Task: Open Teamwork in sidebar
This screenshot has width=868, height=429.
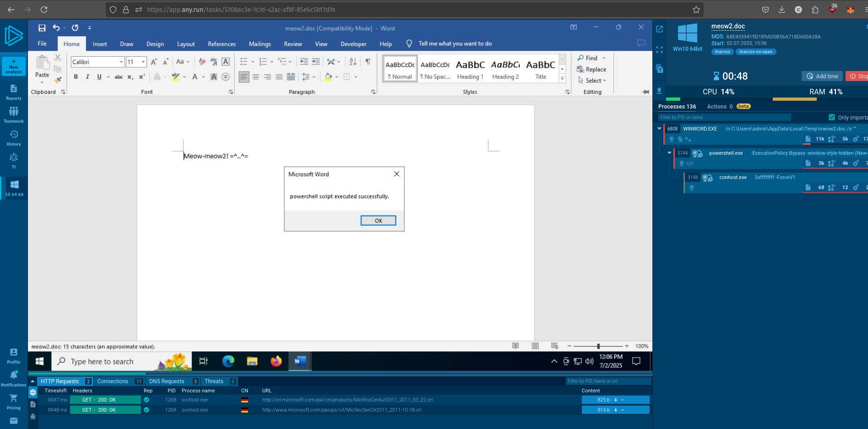Action: pyautogui.click(x=14, y=115)
